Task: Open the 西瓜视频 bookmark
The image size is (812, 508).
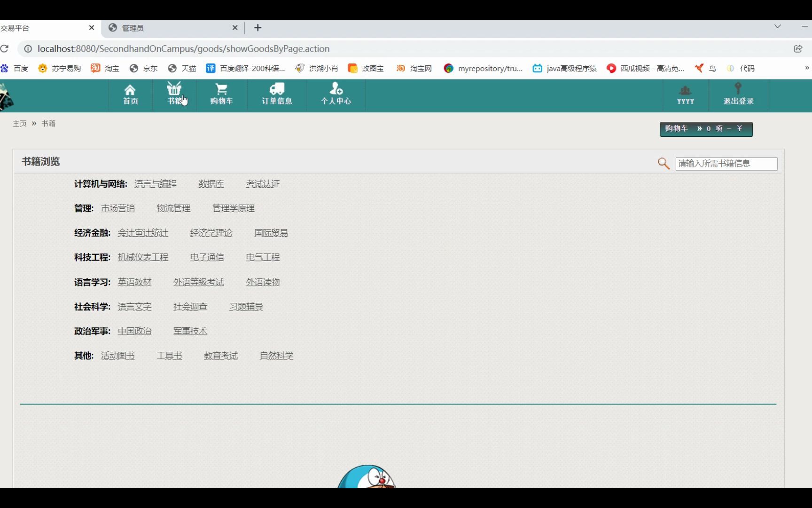Action: click(646, 68)
